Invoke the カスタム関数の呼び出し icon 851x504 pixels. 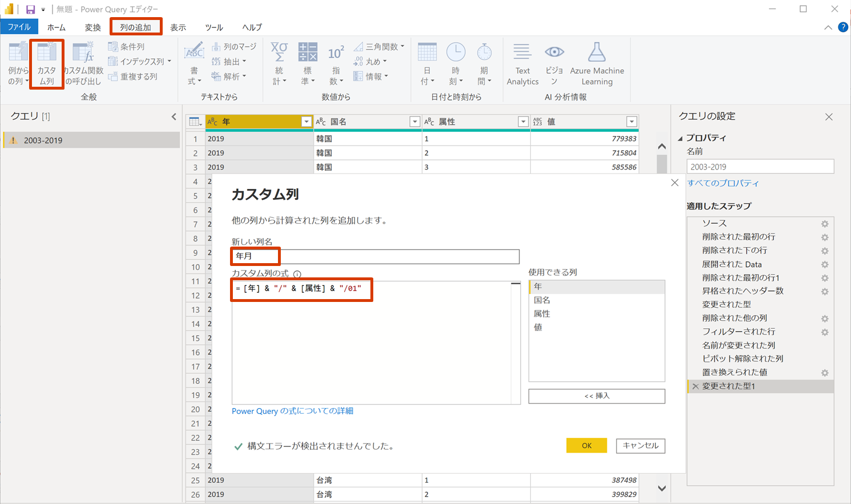coord(83,63)
